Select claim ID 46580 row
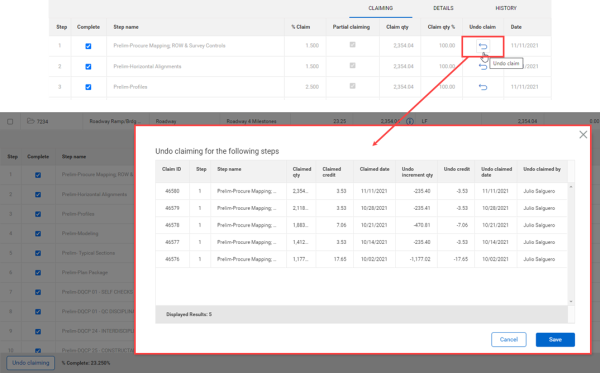Screen dimensions: 600x373 coord(361,191)
